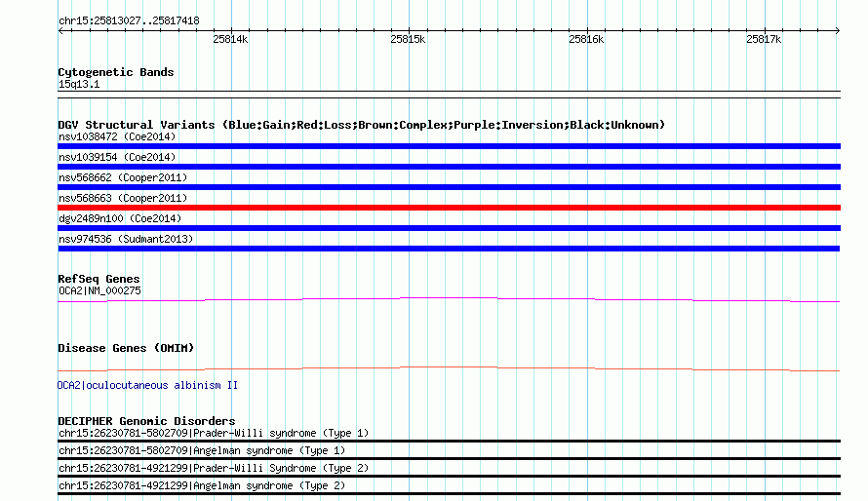Click the 25817k ruler tick label
Viewport: 868px width, 501px height.
coord(764,39)
